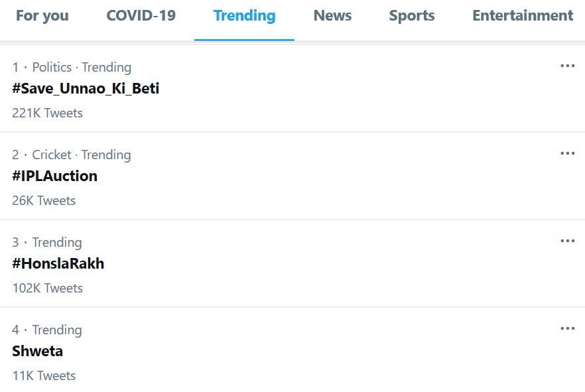Switch to the For you tab
585x392 pixels.
[42, 16]
